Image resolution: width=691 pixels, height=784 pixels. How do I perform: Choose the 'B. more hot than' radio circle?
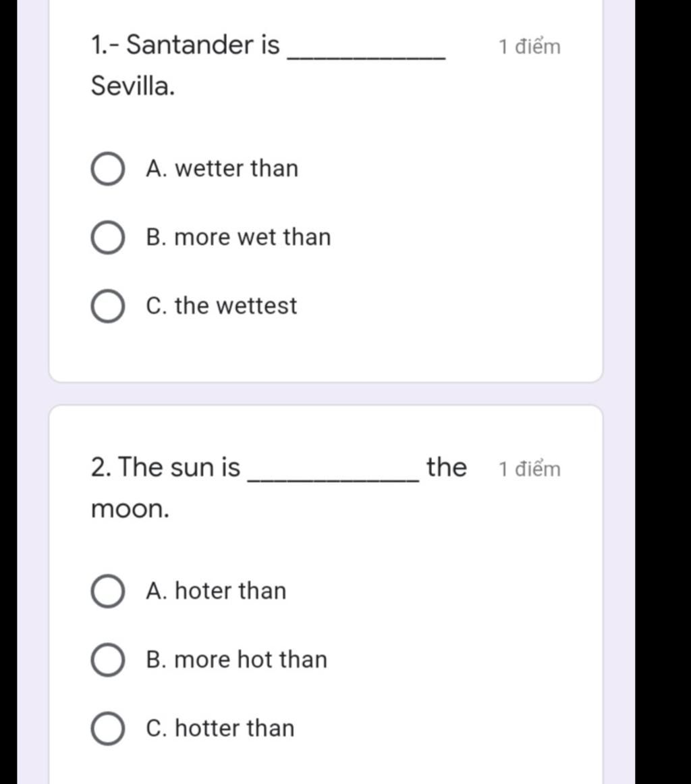click(107, 660)
